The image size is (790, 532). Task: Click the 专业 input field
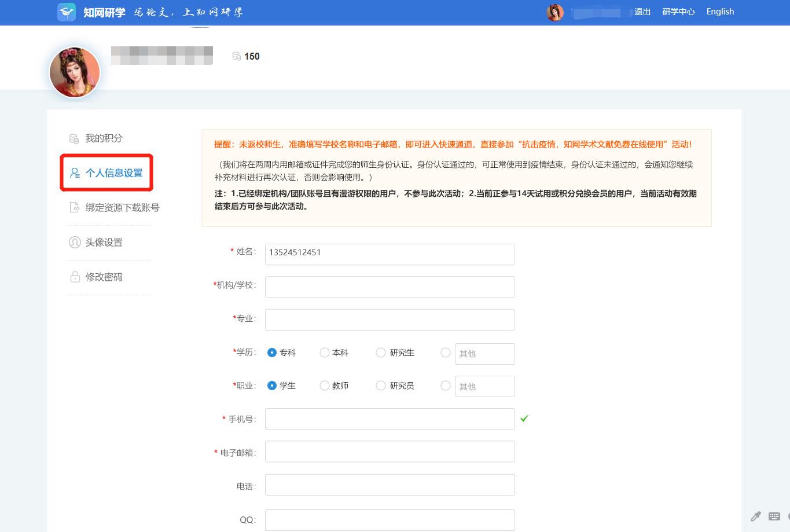click(x=390, y=320)
